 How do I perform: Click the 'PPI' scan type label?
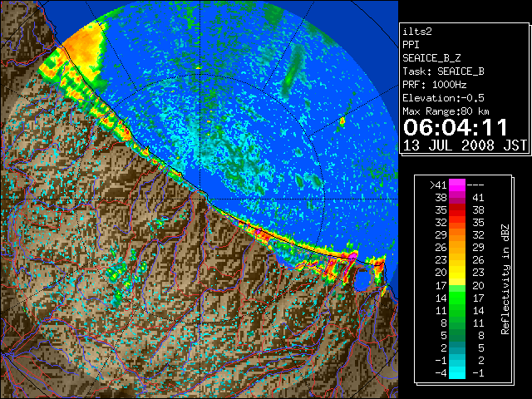(x=411, y=45)
